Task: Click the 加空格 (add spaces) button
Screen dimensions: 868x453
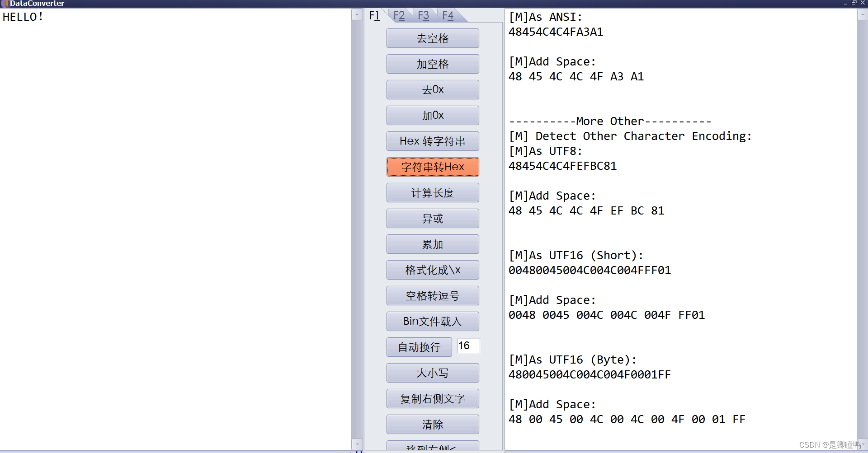Action: tap(432, 64)
